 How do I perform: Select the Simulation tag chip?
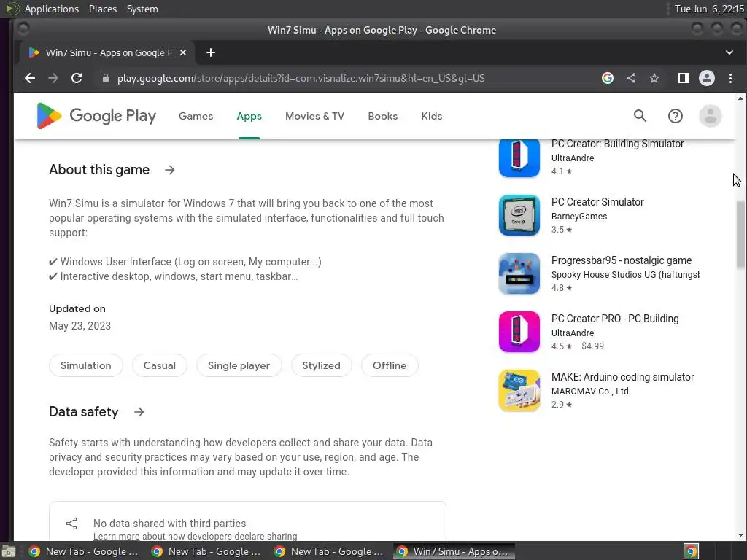[86, 365]
